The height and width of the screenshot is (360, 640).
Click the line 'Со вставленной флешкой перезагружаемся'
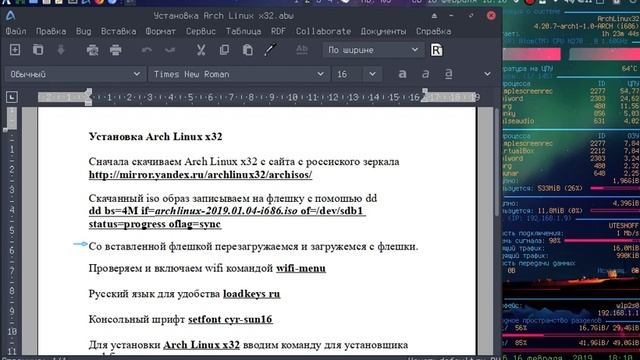pyautogui.click(x=253, y=247)
